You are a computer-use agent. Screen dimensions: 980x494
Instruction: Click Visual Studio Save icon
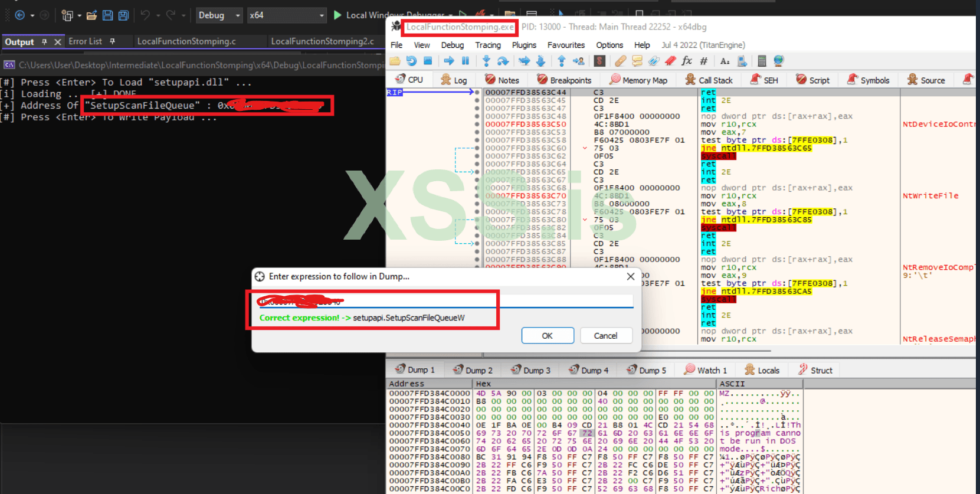(x=107, y=15)
